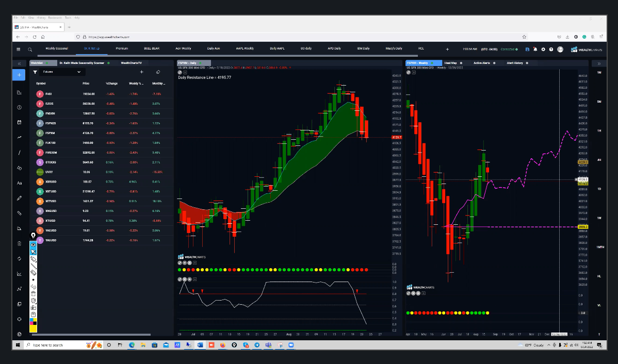Toggle the eye visibility icon in the annotation toolbar

pyautogui.click(x=34, y=245)
